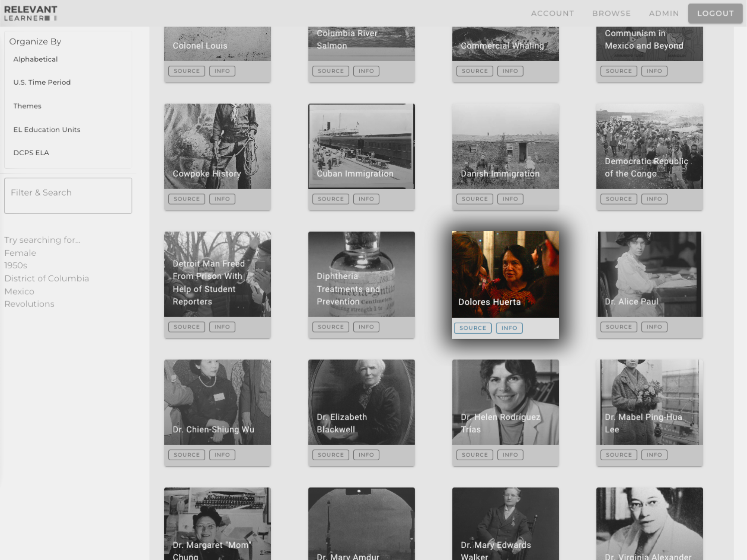Screen dimensions: 747x560
Task: Click the Revolutions search suggestion
Action: click(x=29, y=304)
